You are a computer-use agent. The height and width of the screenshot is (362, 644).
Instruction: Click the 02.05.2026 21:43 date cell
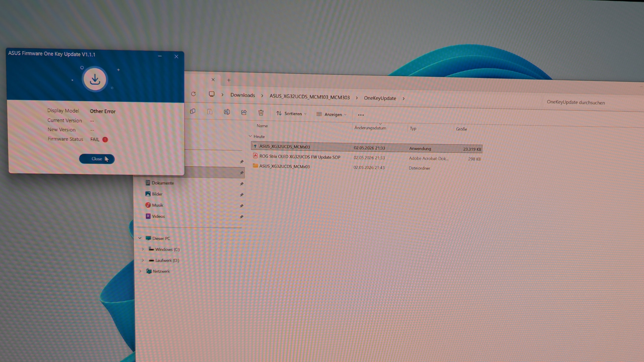coord(369,168)
